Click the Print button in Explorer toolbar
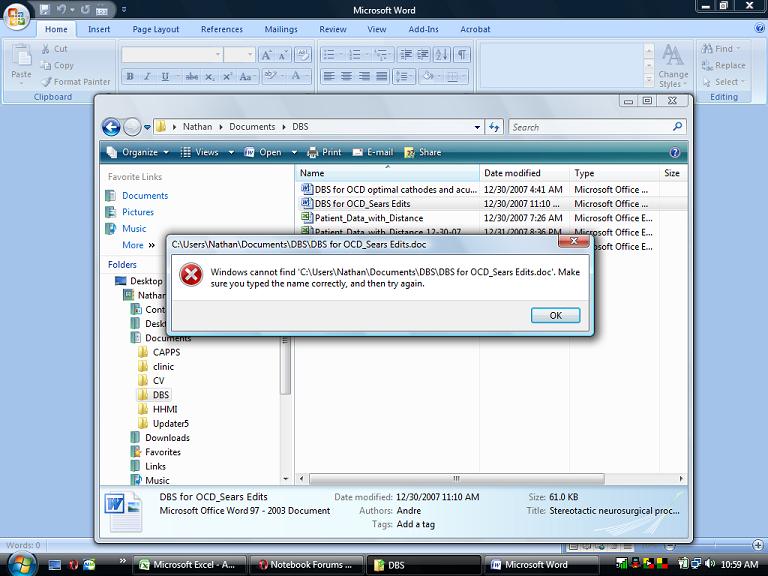The width and height of the screenshot is (768, 576). (x=324, y=152)
